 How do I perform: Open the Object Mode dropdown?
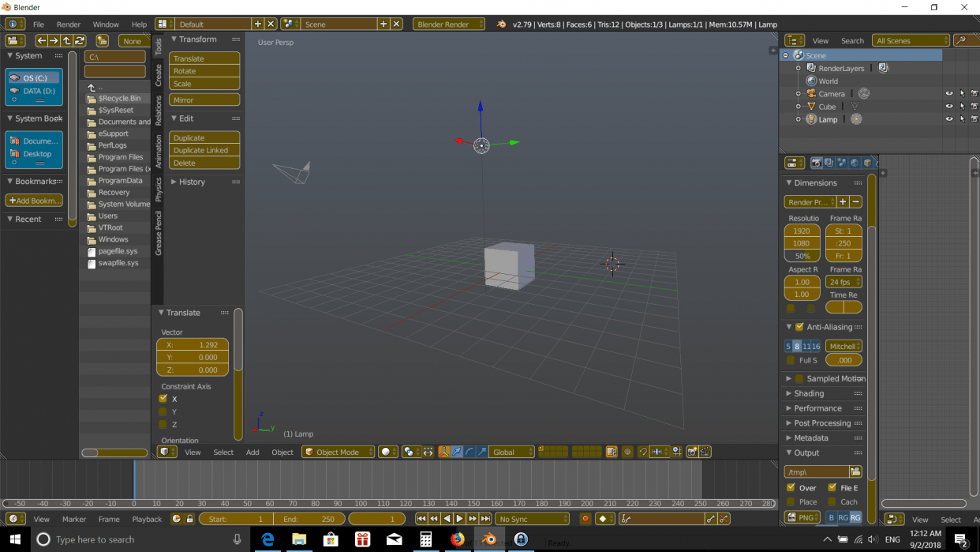pyautogui.click(x=338, y=452)
